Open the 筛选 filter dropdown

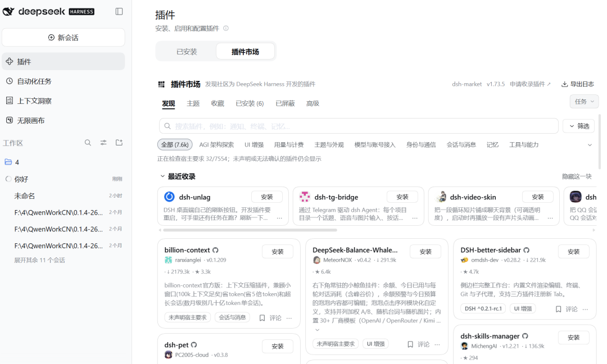coord(579,126)
